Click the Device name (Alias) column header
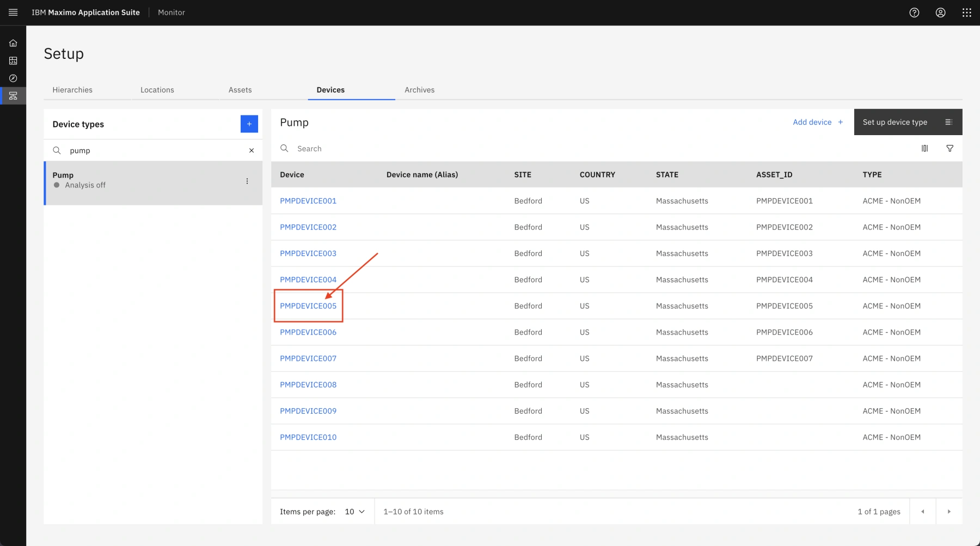 [x=422, y=175]
